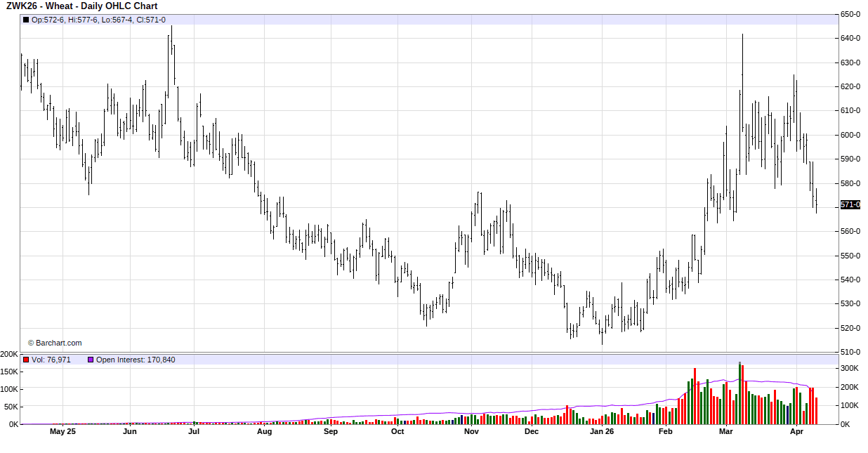Click the red Vol legend square
The image size is (868, 453).
[x=26, y=360]
